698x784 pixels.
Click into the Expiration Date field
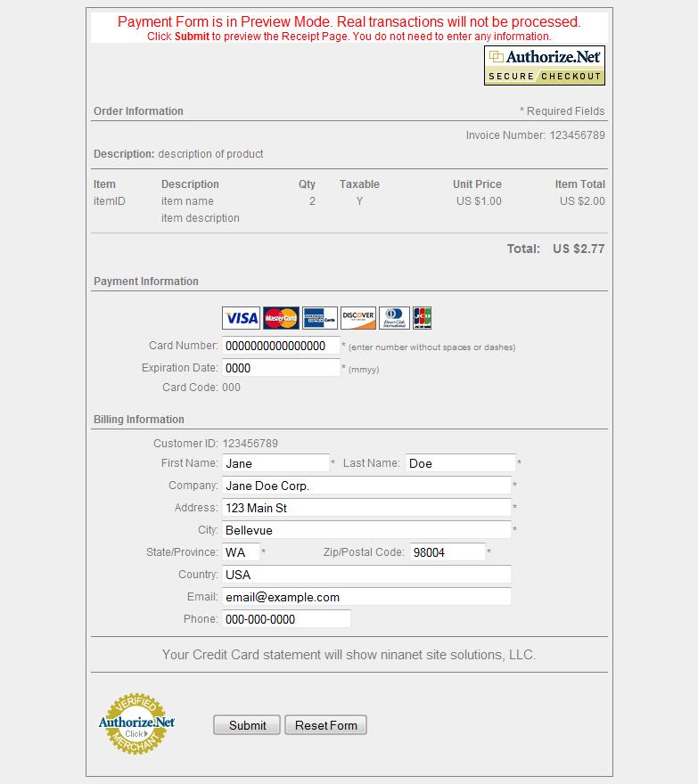[x=281, y=368]
